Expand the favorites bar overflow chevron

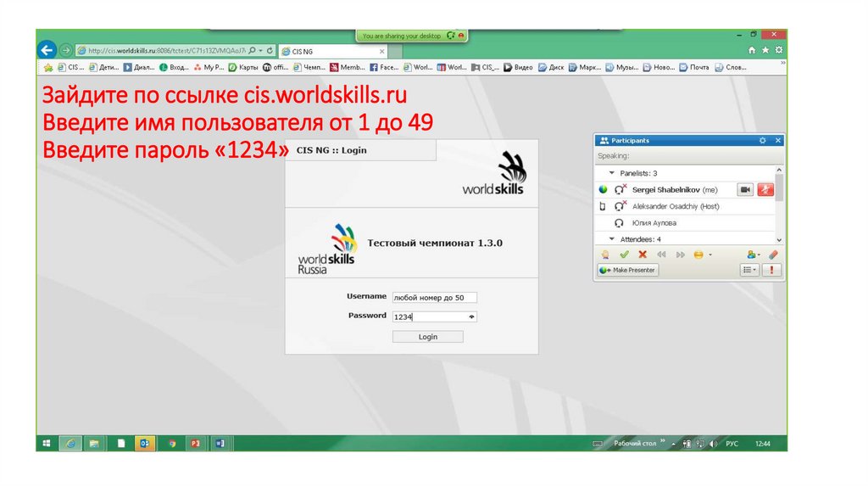782,63
